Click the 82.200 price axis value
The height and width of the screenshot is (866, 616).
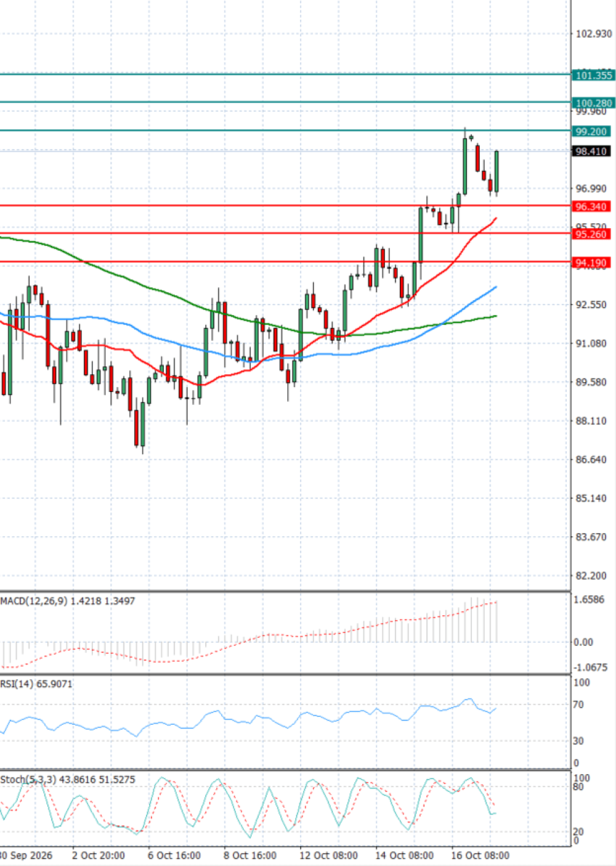591,576
